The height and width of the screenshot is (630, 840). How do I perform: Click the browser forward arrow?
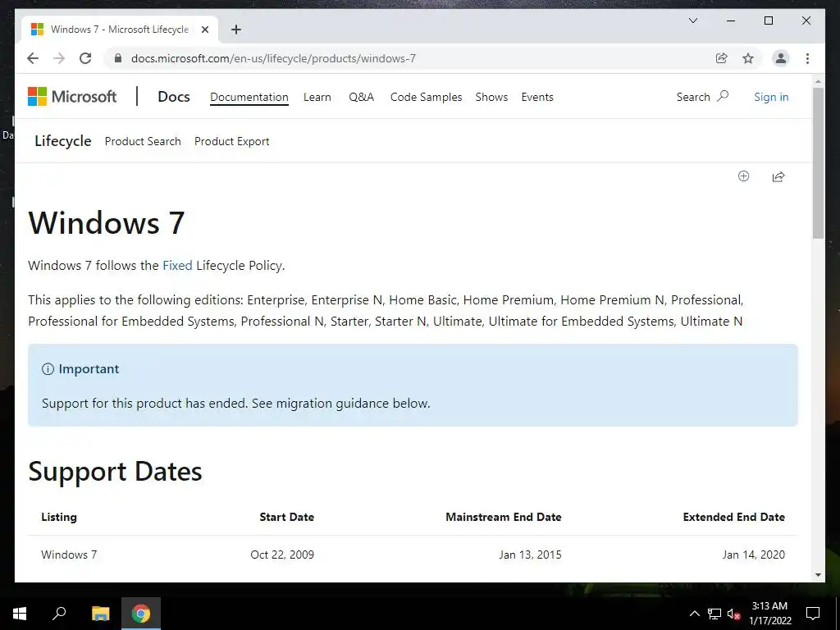pyautogui.click(x=59, y=58)
